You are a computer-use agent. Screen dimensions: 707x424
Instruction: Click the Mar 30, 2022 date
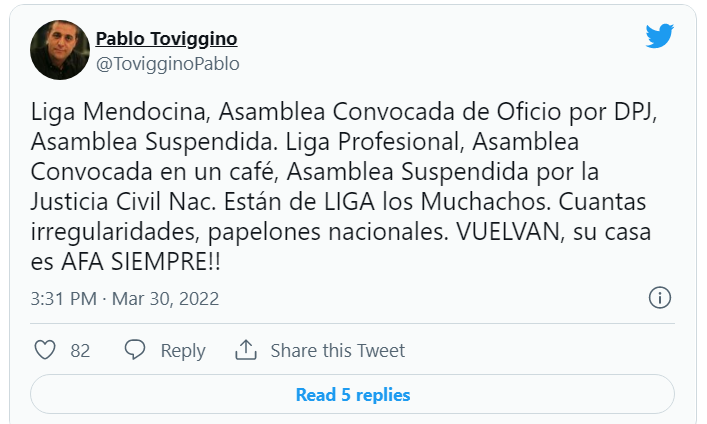click(165, 298)
